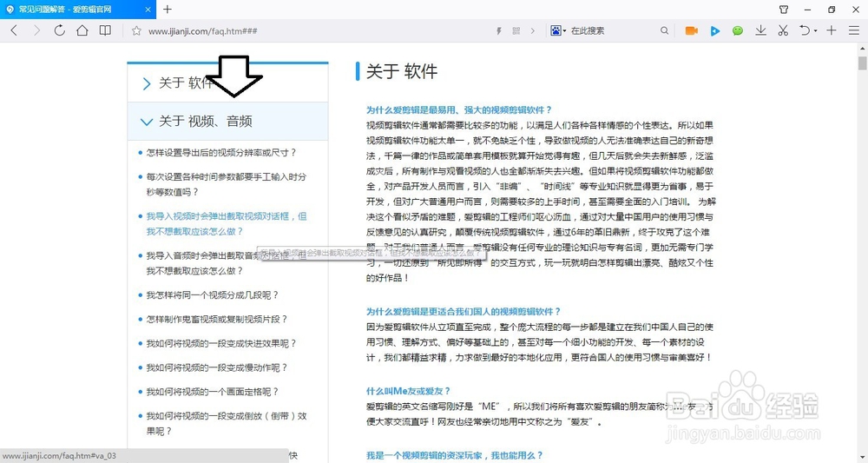Viewport: 868px width, 463px height.
Task: Click the undo closed tab icon
Action: click(805, 30)
